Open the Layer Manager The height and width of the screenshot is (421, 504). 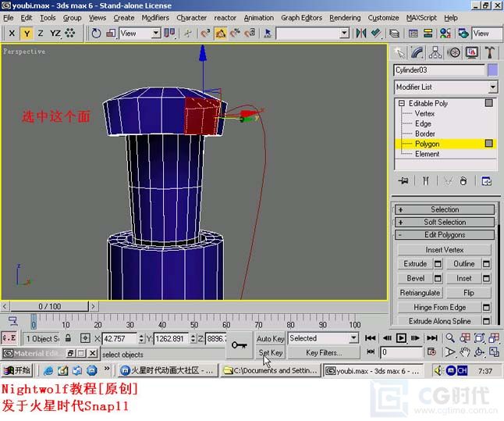[395, 33]
